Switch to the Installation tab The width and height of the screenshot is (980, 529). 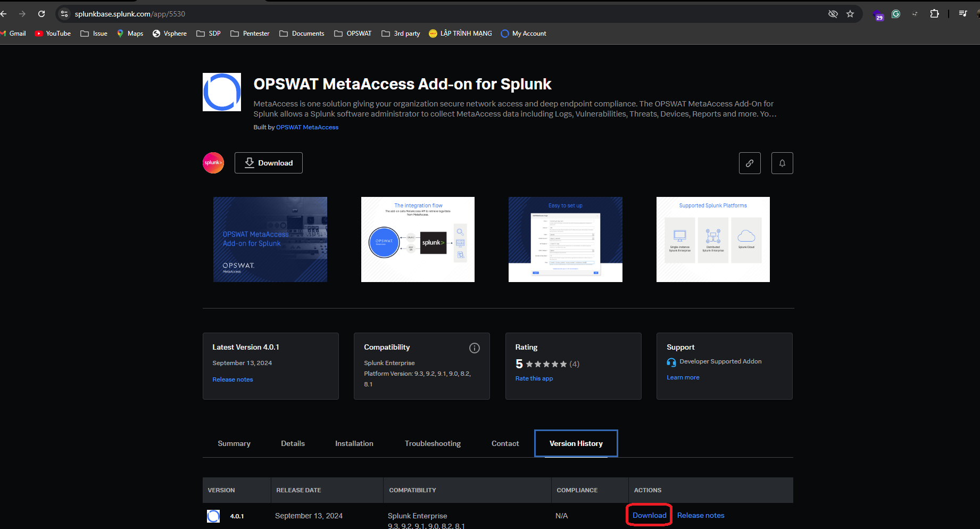pos(354,443)
